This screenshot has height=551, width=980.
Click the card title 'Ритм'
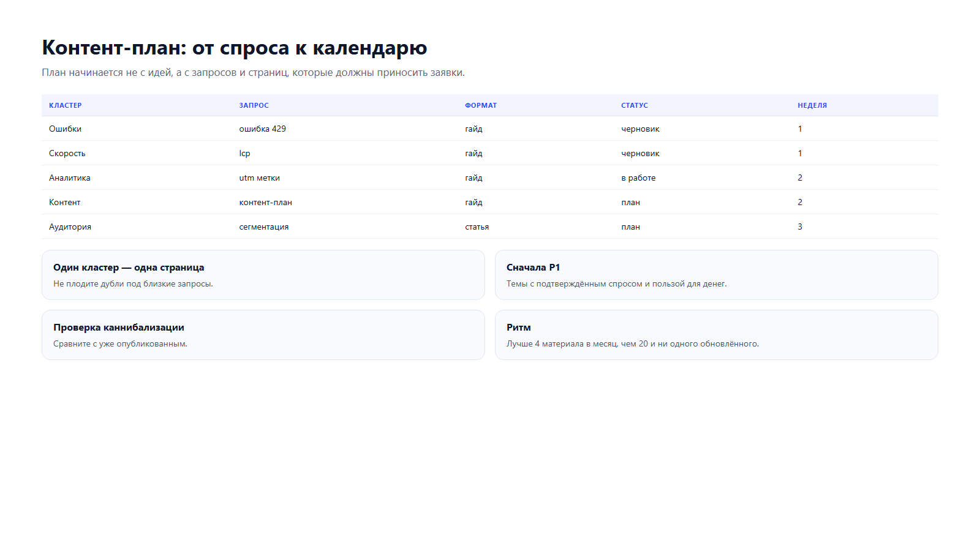click(519, 328)
